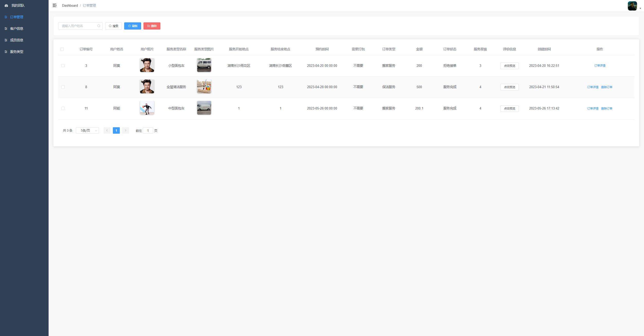The image size is (644, 336).
Task: Click 删除订单 link for order 8
Action: [606, 87]
